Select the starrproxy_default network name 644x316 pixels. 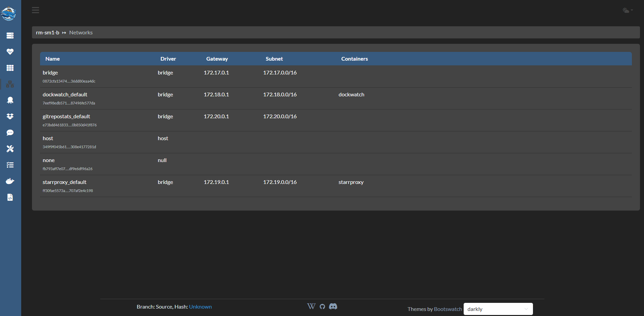pyautogui.click(x=65, y=182)
